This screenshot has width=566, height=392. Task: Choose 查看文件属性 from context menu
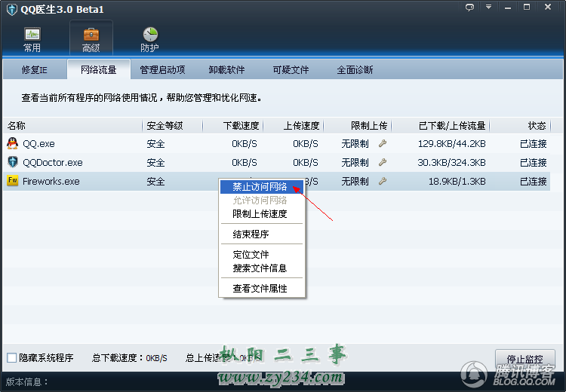coord(262,288)
